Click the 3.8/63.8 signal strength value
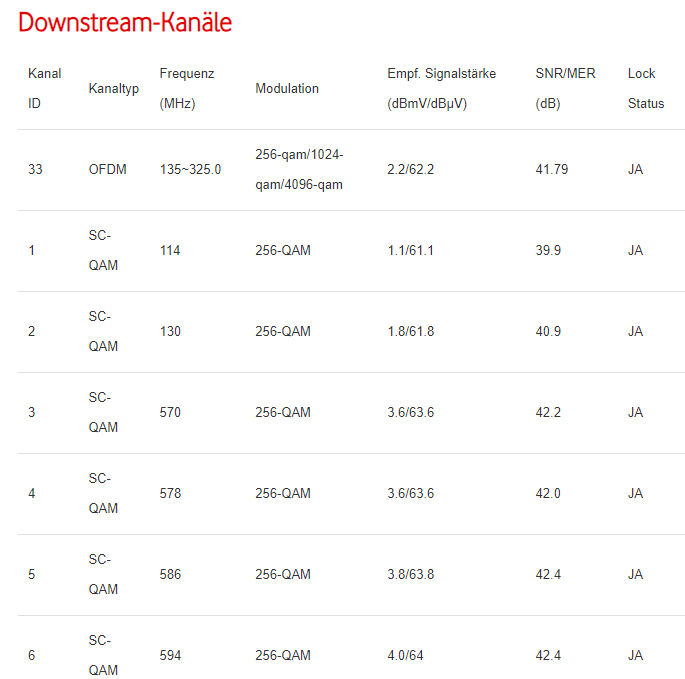 (411, 575)
